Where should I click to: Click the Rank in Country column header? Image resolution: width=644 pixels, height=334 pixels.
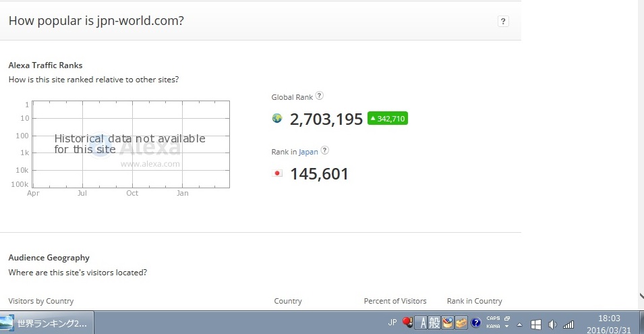point(474,301)
